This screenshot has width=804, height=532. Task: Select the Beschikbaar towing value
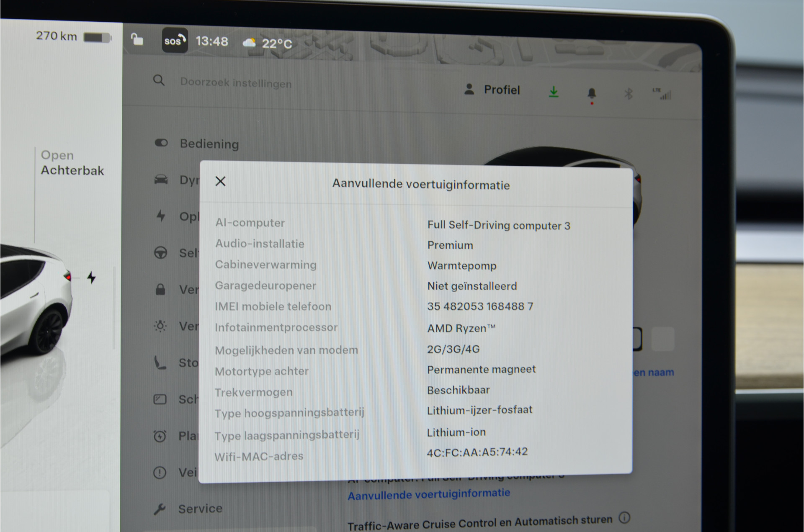click(x=459, y=390)
